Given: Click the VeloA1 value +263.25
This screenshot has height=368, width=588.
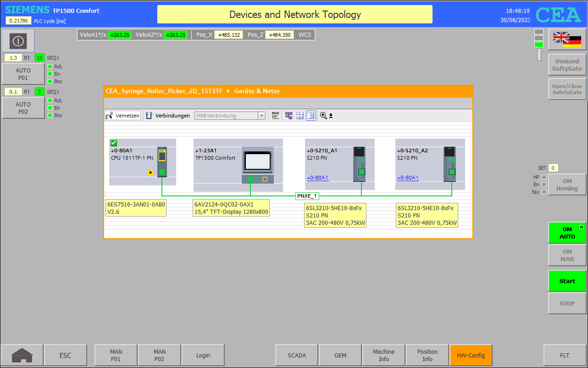Looking at the screenshot, I should coord(119,35).
